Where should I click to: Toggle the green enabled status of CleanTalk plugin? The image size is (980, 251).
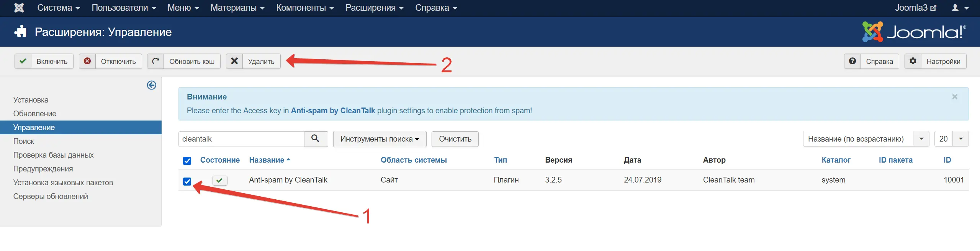[220, 180]
